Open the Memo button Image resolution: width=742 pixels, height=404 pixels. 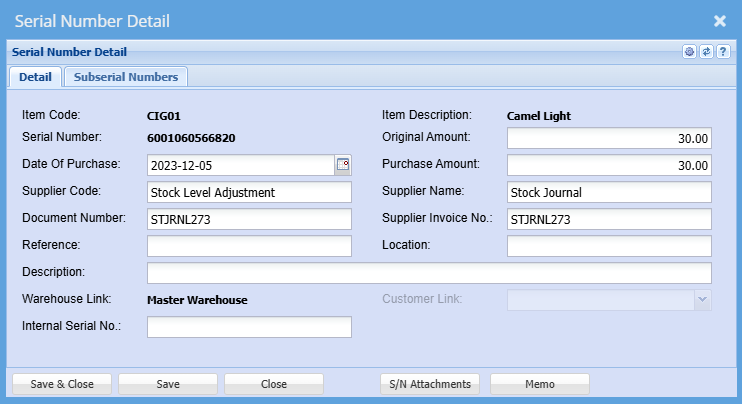point(540,384)
